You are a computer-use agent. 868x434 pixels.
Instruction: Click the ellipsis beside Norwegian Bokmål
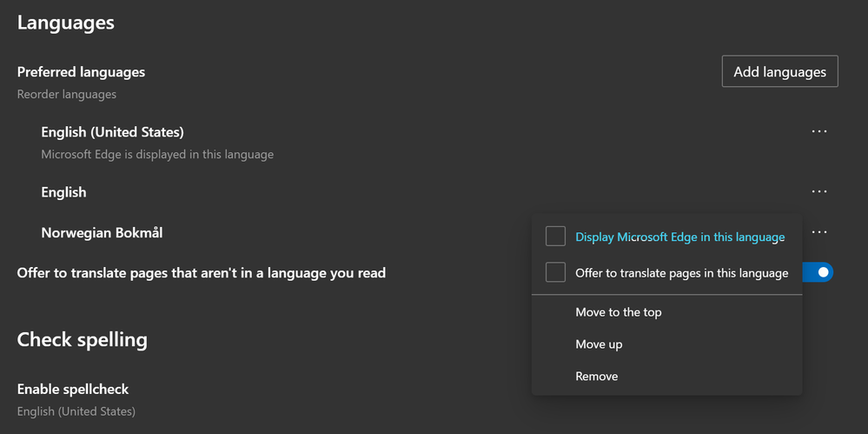818,232
